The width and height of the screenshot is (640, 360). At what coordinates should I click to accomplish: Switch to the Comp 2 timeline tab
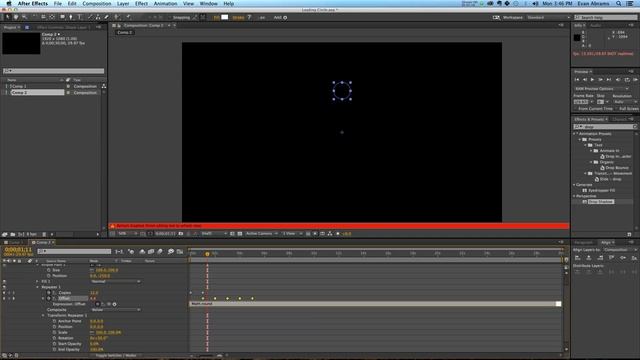(x=43, y=242)
